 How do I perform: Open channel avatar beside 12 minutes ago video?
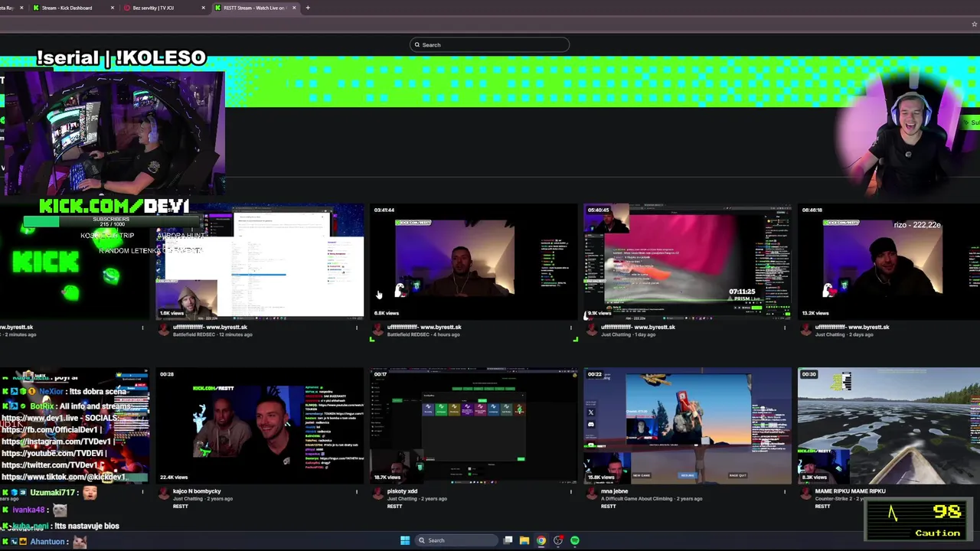pyautogui.click(x=163, y=330)
